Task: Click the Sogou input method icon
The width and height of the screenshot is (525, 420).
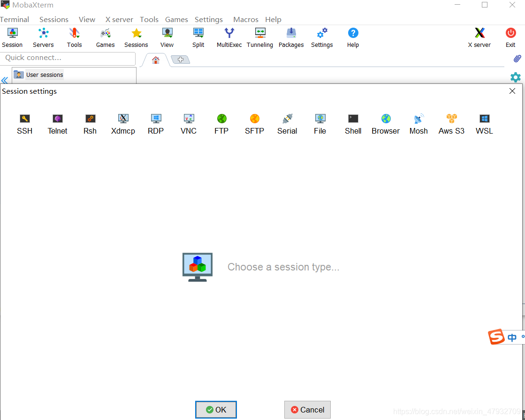Action: pos(496,337)
